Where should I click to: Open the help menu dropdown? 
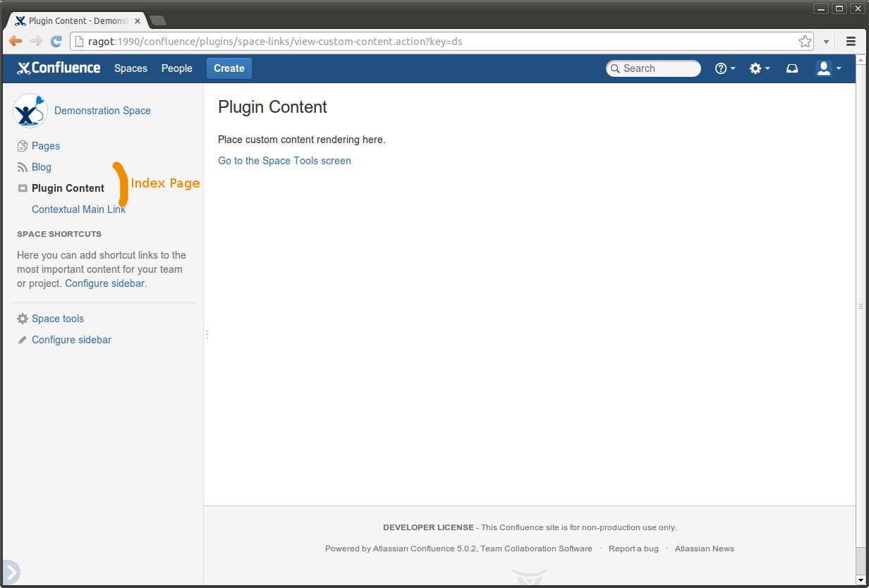coord(724,68)
